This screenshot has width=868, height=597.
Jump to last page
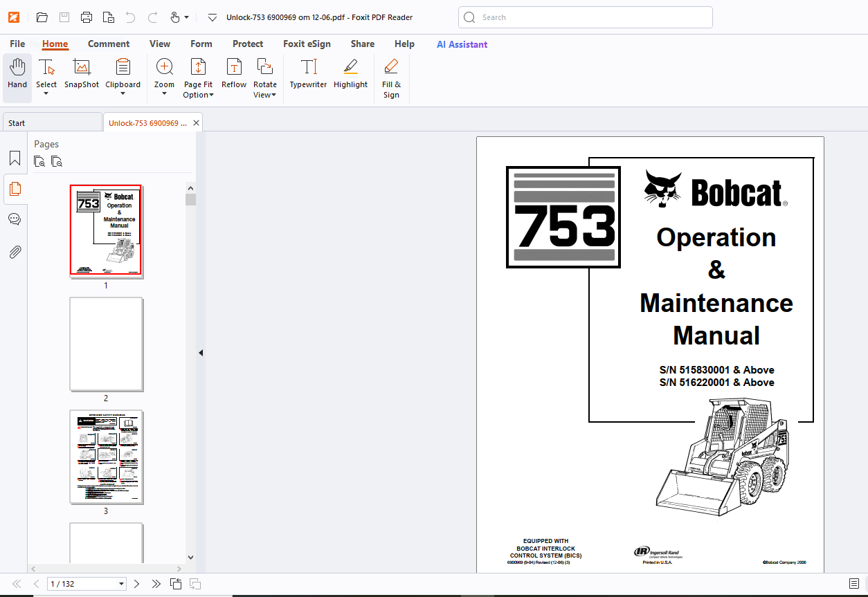tap(156, 584)
